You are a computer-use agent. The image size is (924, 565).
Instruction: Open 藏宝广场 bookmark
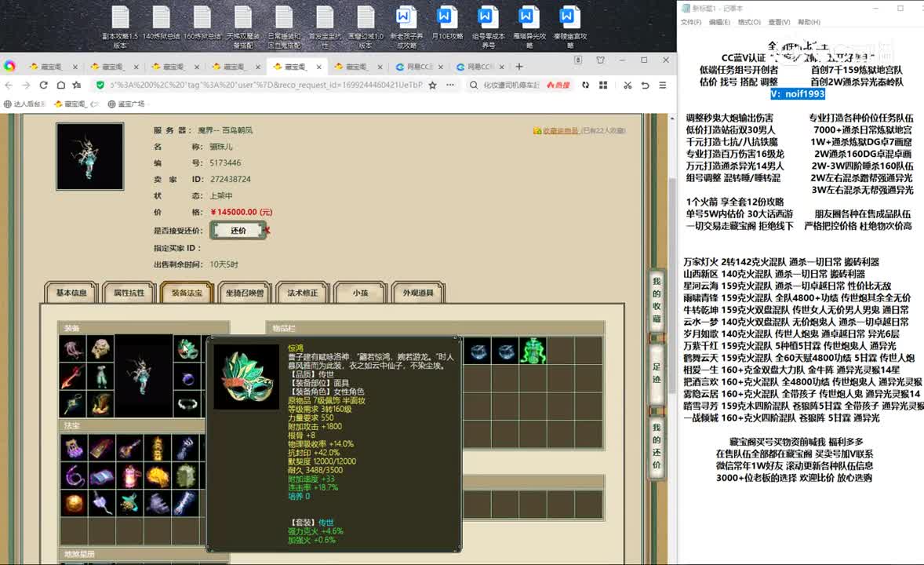(126, 104)
